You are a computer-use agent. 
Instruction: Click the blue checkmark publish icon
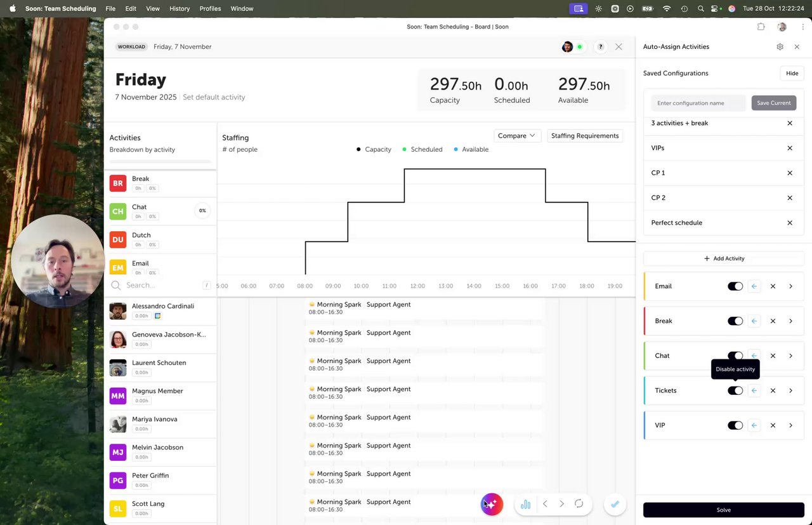pyautogui.click(x=615, y=504)
